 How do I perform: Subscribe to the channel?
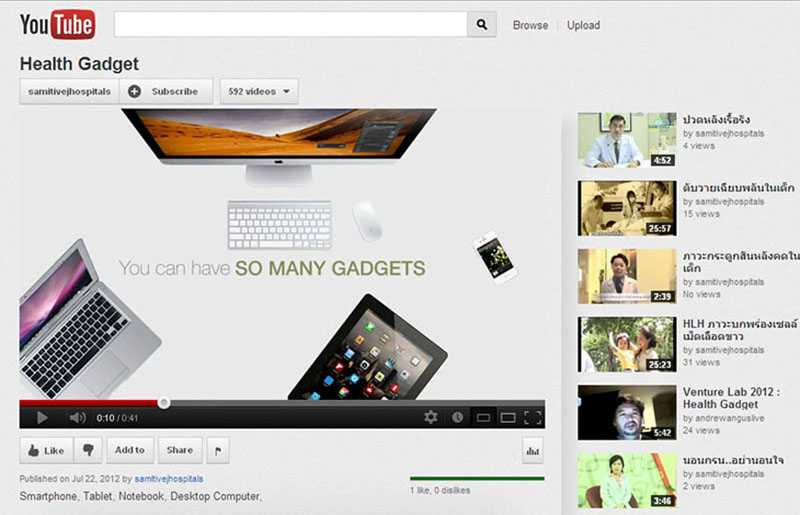[x=166, y=91]
